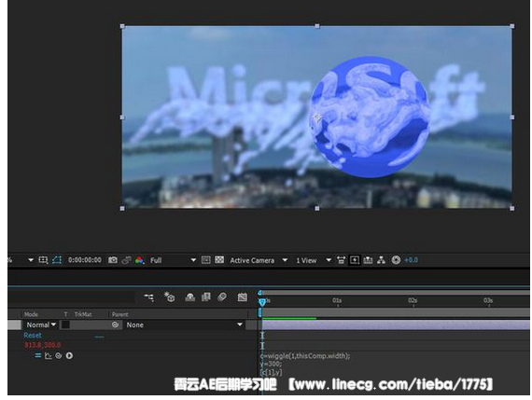This screenshot has width=532, height=400.
Task: Toggle hide shy layers icon
Action: tap(189, 297)
